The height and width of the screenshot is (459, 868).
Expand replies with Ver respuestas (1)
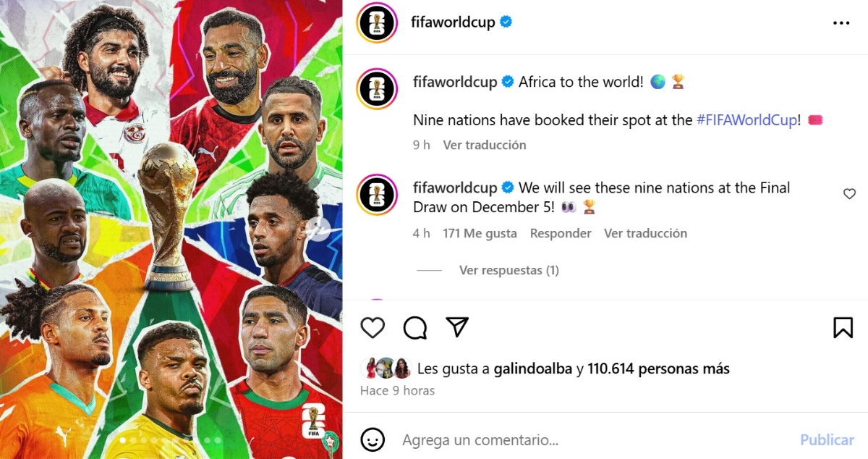tap(509, 270)
